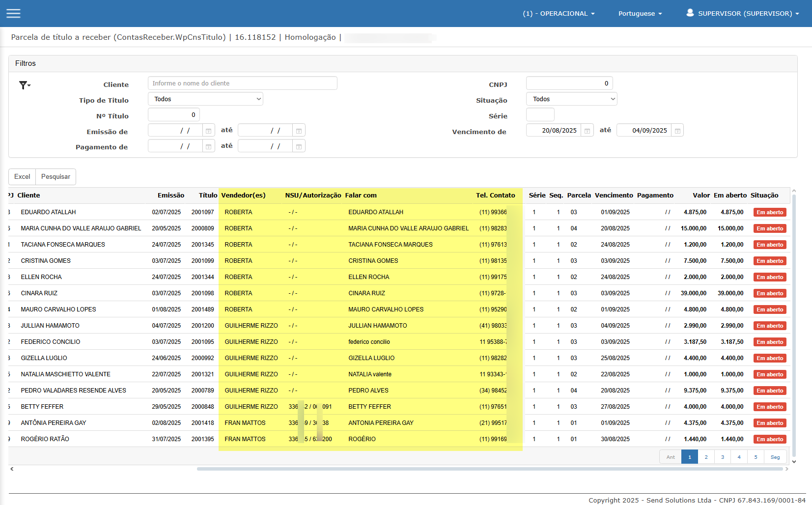
Task: Open calendar for Vencimento de start date
Action: coord(587,131)
